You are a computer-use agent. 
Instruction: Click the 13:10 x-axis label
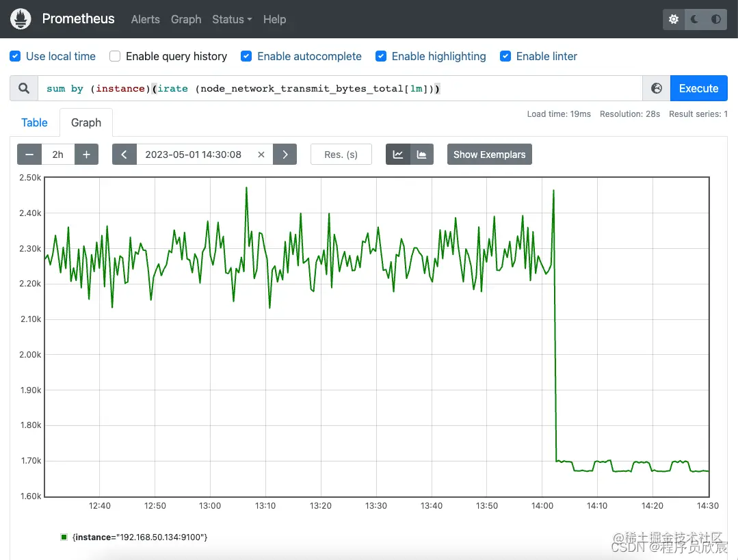265,505
